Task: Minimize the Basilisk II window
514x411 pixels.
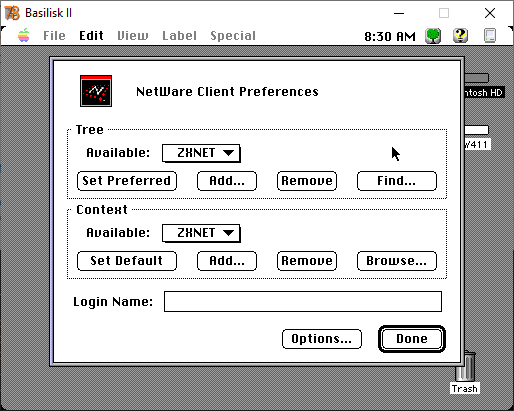Action: coord(399,13)
